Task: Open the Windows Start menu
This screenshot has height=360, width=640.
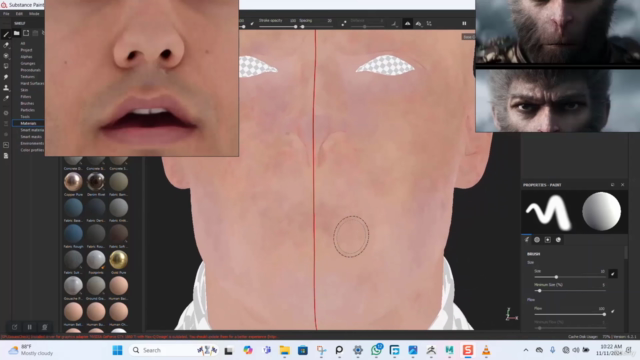Action: pyautogui.click(x=118, y=350)
